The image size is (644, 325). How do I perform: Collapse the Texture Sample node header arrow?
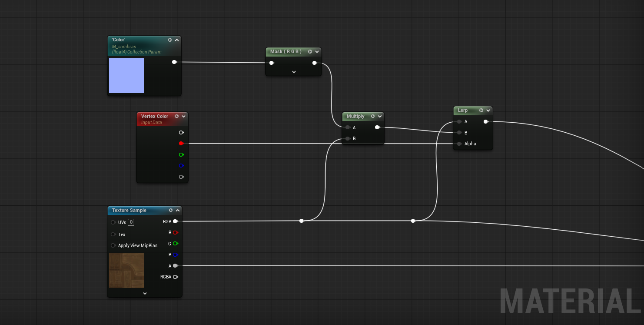177,210
